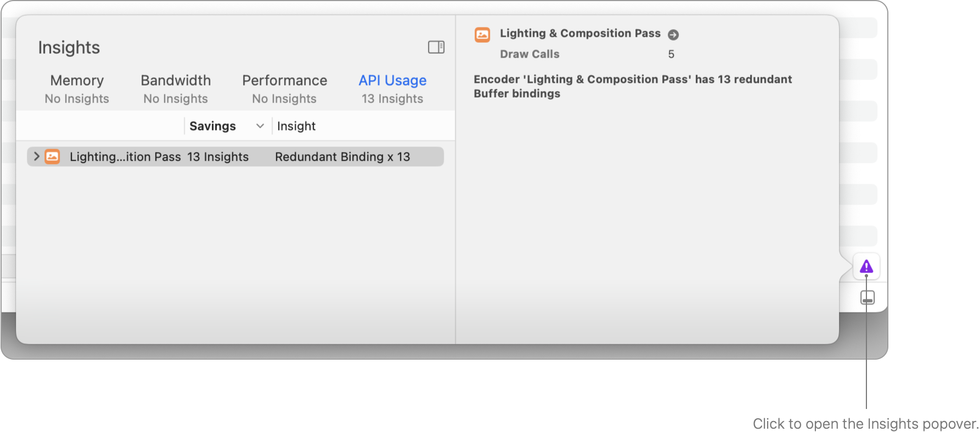This screenshot has height=432, width=980.
Task: Toggle selection of the Redundant Binding x 13 row
Action: tap(342, 156)
